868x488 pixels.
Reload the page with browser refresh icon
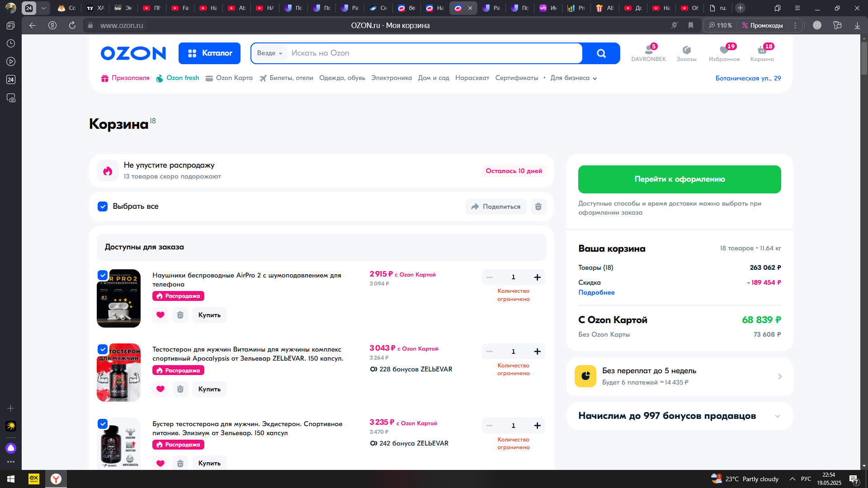point(72,25)
